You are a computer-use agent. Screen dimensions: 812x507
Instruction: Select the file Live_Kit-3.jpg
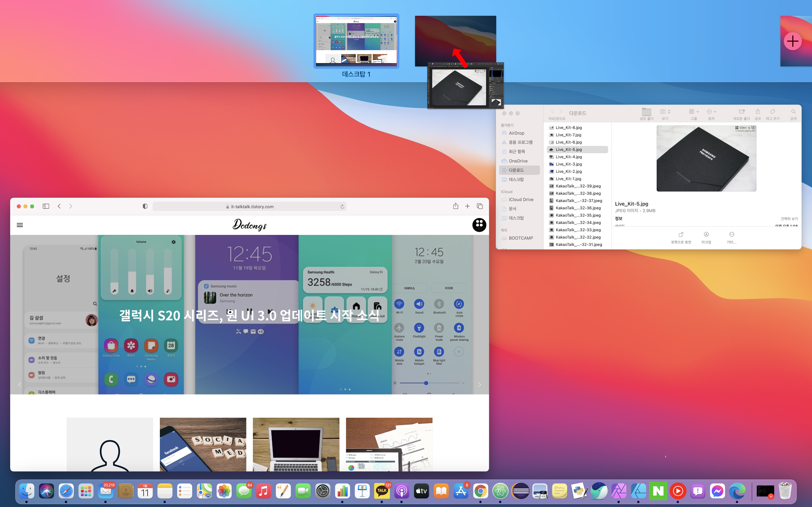pos(568,164)
